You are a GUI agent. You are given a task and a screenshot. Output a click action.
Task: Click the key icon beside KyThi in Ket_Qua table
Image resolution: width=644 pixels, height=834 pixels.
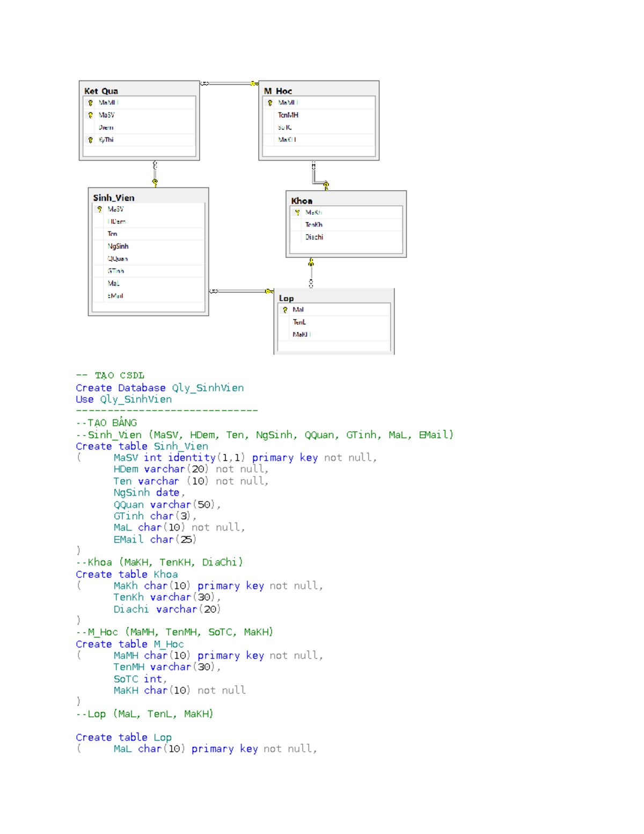[x=91, y=140]
